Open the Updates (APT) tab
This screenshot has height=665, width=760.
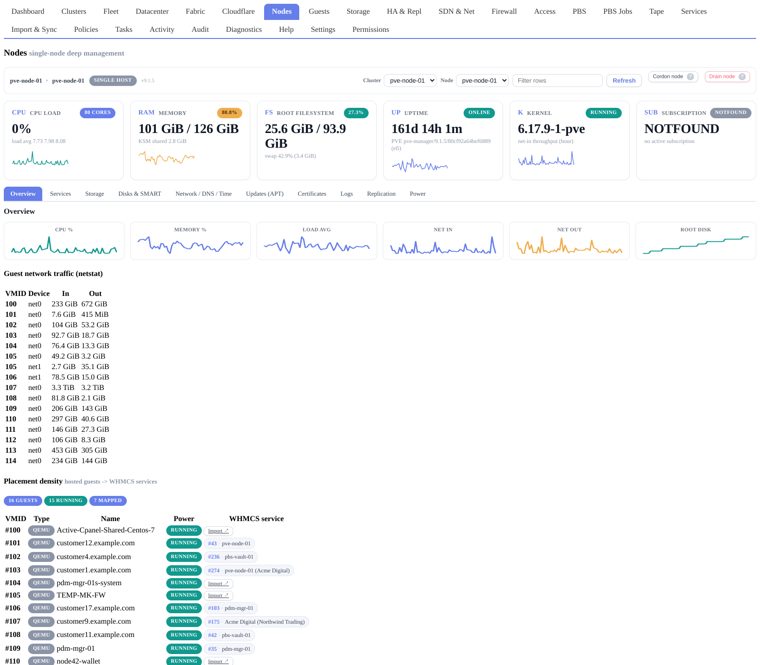pos(265,193)
